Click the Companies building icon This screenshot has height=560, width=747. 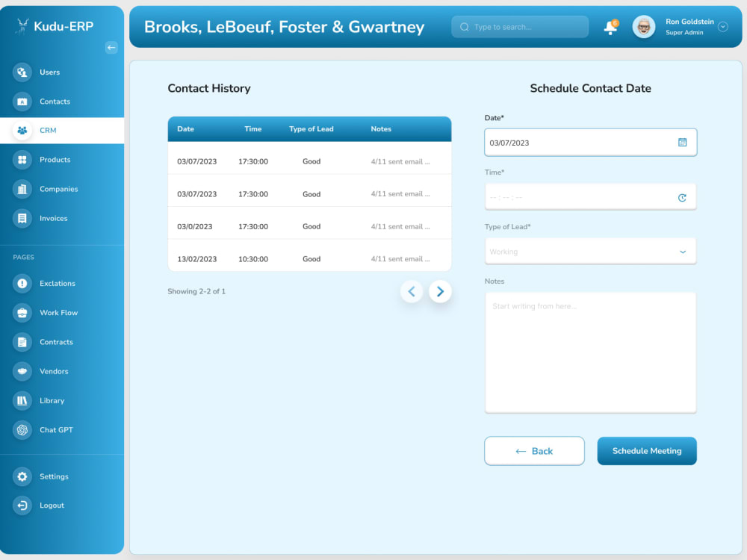coord(22,189)
